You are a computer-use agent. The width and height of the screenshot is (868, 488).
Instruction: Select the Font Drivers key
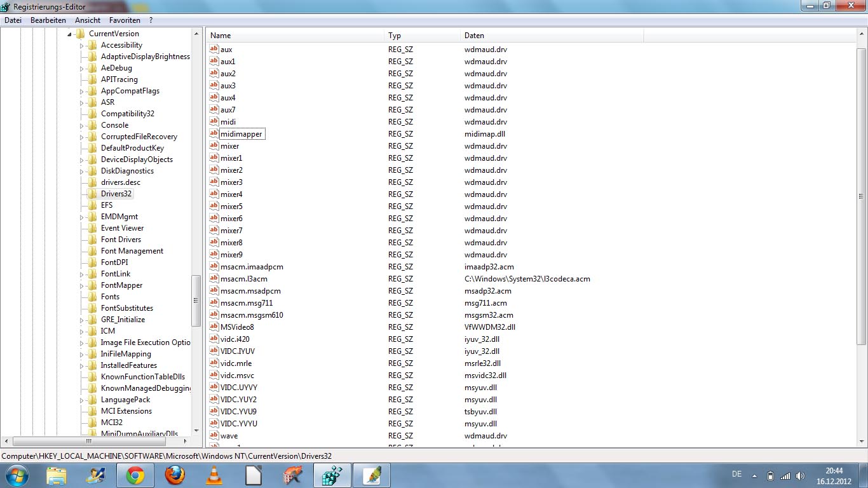click(x=121, y=240)
